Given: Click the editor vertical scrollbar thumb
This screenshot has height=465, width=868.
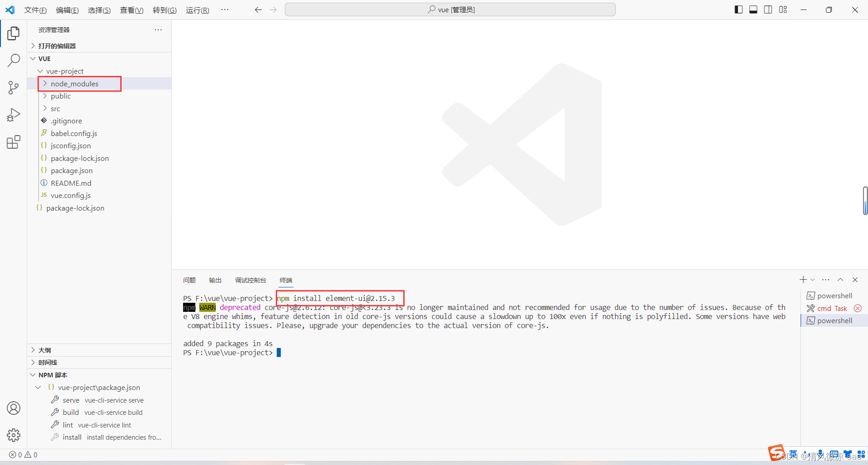Looking at the screenshot, I should click(865, 200).
